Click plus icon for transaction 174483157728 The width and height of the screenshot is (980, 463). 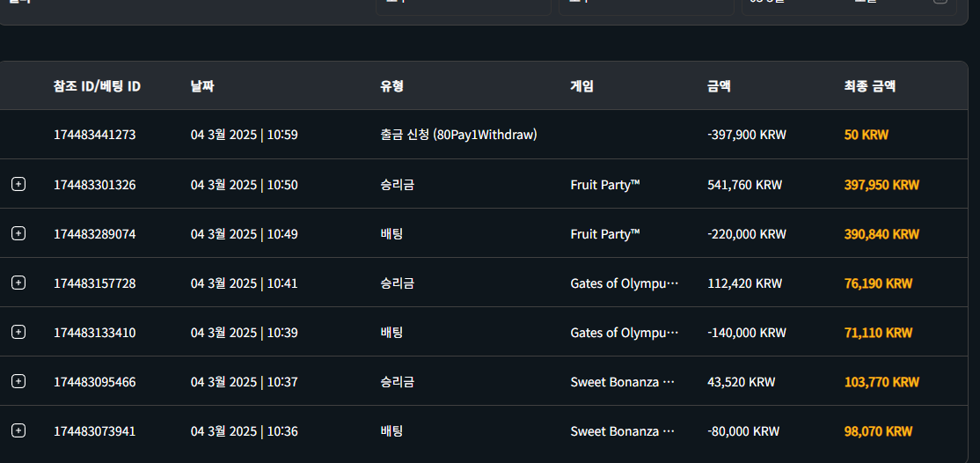18,283
